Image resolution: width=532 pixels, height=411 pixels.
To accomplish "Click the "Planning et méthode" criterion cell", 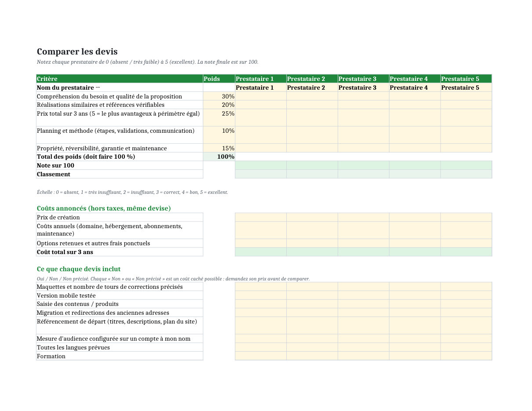I will [x=120, y=135].
